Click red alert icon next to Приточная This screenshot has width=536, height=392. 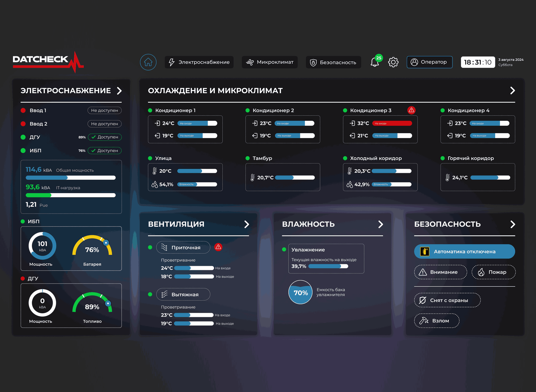(218, 247)
